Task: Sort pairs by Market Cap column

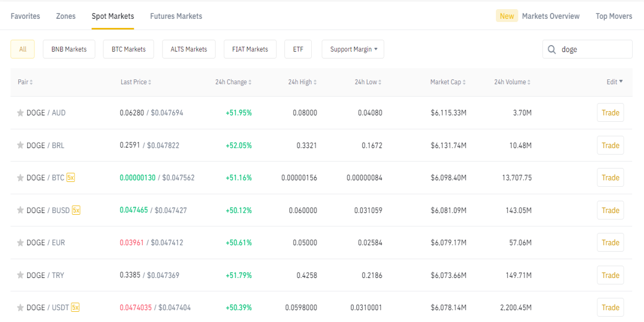Action: click(448, 82)
